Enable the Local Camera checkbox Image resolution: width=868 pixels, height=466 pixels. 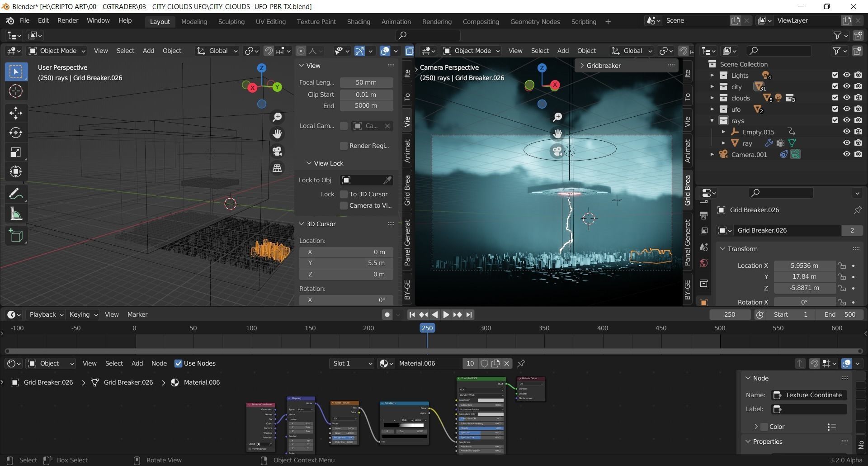coord(344,126)
